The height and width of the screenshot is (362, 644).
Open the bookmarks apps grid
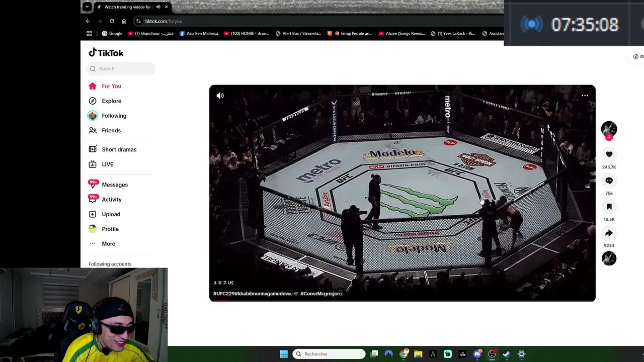pos(89,34)
